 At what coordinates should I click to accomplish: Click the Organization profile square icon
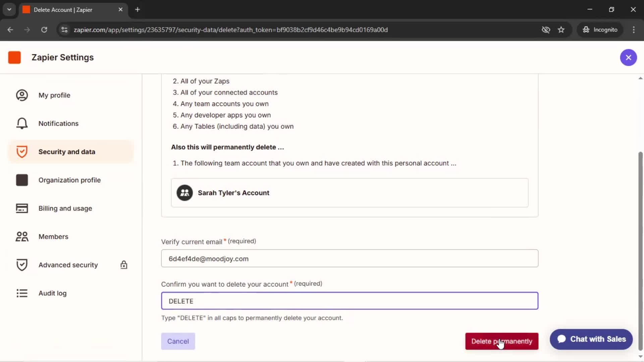[22, 180]
